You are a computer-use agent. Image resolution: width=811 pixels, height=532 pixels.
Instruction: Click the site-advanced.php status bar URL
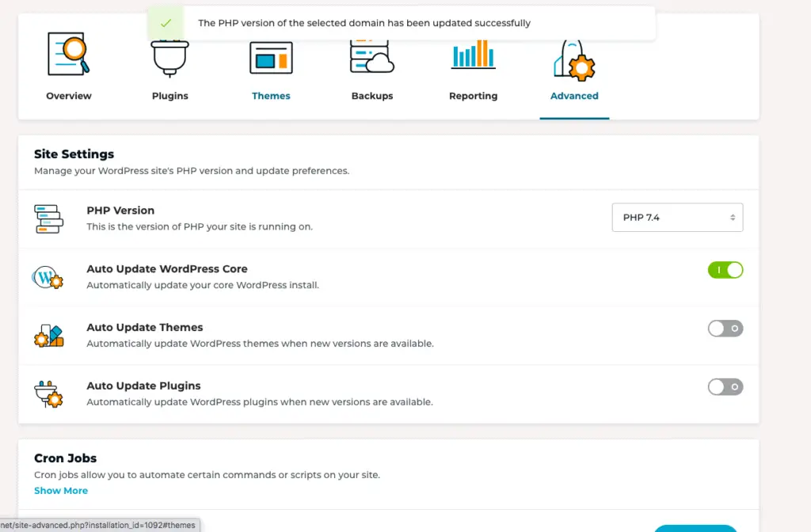click(98, 526)
